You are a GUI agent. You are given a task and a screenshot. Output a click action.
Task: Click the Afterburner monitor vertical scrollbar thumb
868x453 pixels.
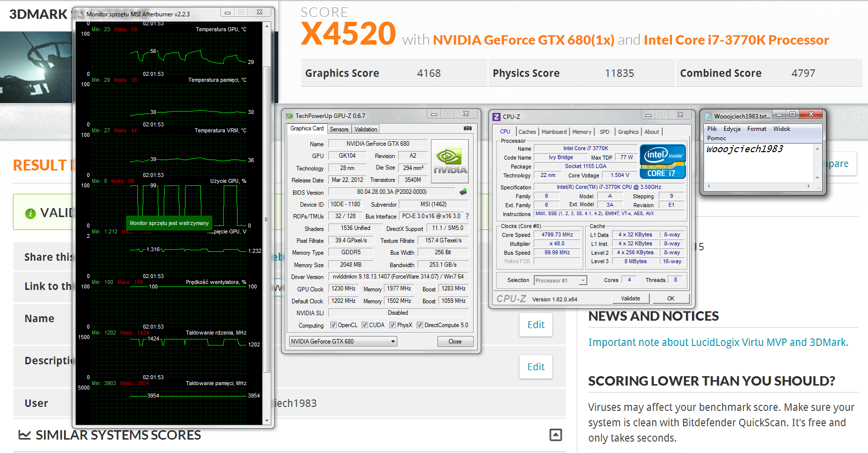(267, 219)
